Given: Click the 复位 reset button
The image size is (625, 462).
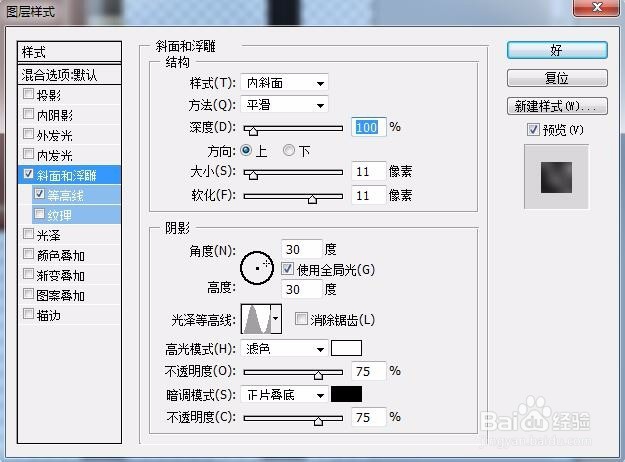Looking at the screenshot, I should point(557,78).
